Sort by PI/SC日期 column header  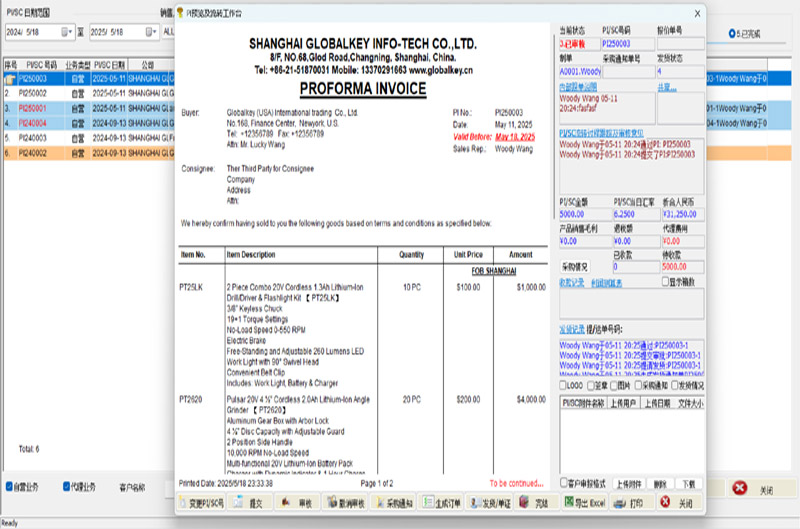109,64
